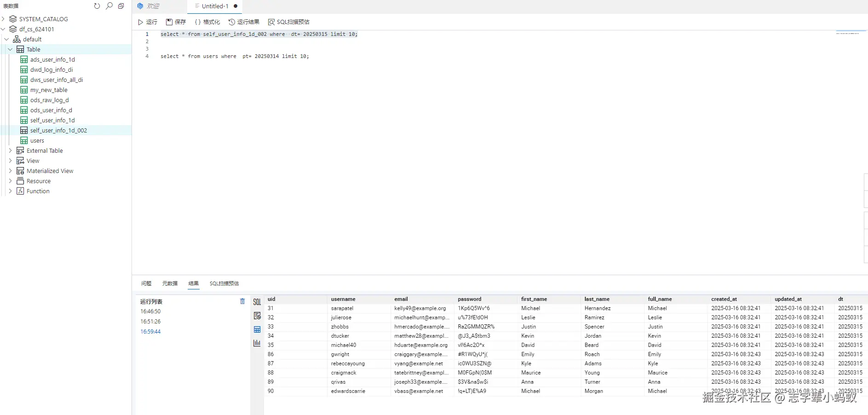Open run record 16:59:44
Screen dimensions: 868x415
tap(150, 332)
